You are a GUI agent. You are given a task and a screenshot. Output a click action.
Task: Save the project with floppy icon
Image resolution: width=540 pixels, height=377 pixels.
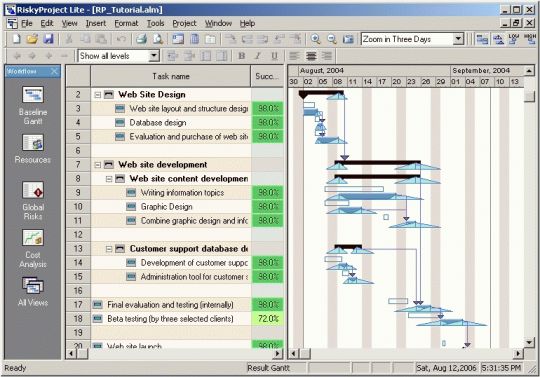click(x=48, y=39)
